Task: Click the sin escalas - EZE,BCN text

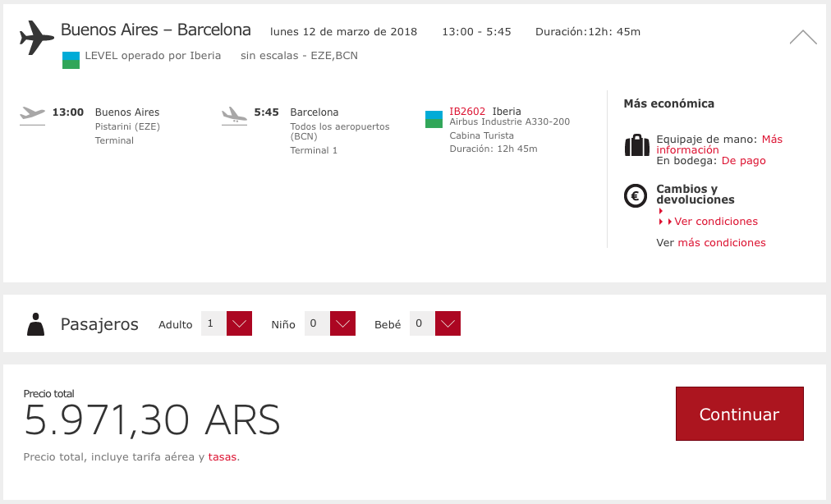Action: [299, 56]
